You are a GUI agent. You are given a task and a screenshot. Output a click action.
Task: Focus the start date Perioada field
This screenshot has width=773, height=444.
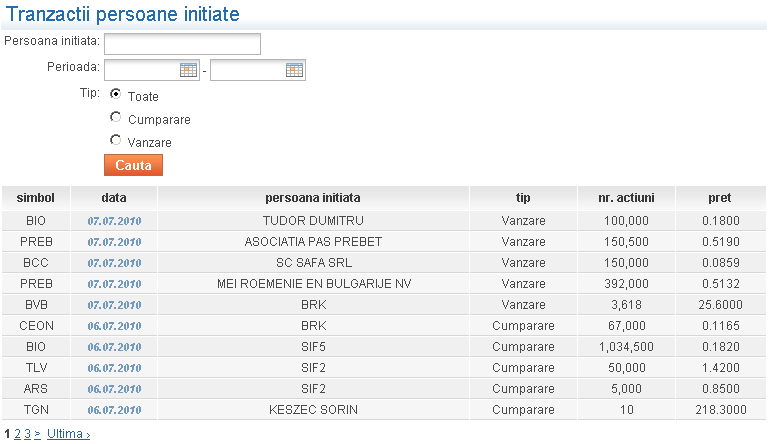tap(141, 70)
